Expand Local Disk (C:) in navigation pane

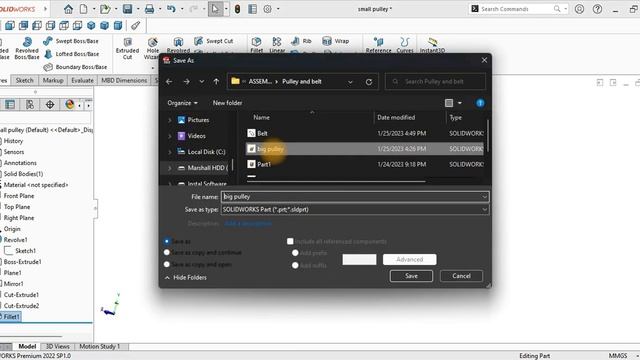[169, 152]
